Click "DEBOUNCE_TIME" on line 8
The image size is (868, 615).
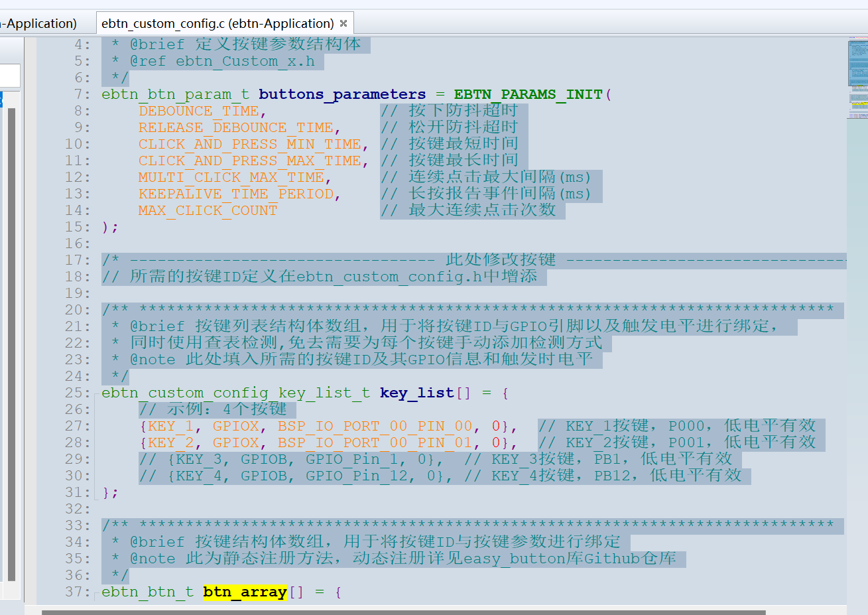tap(199, 111)
